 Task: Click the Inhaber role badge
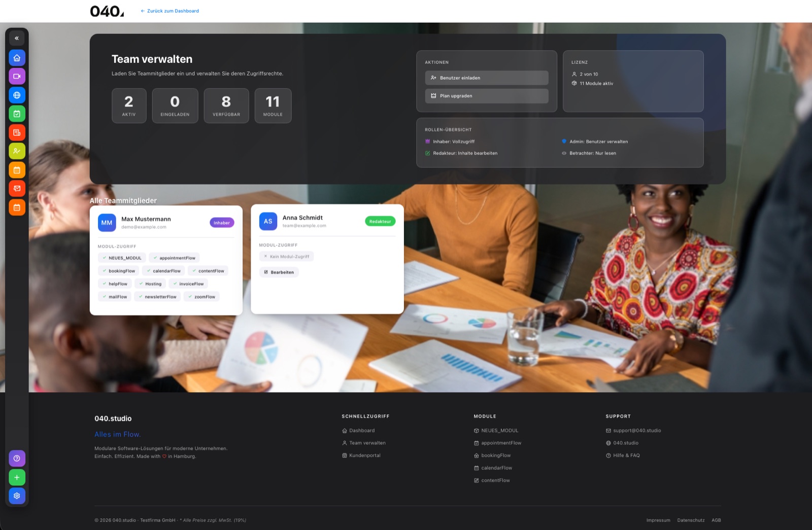click(222, 223)
